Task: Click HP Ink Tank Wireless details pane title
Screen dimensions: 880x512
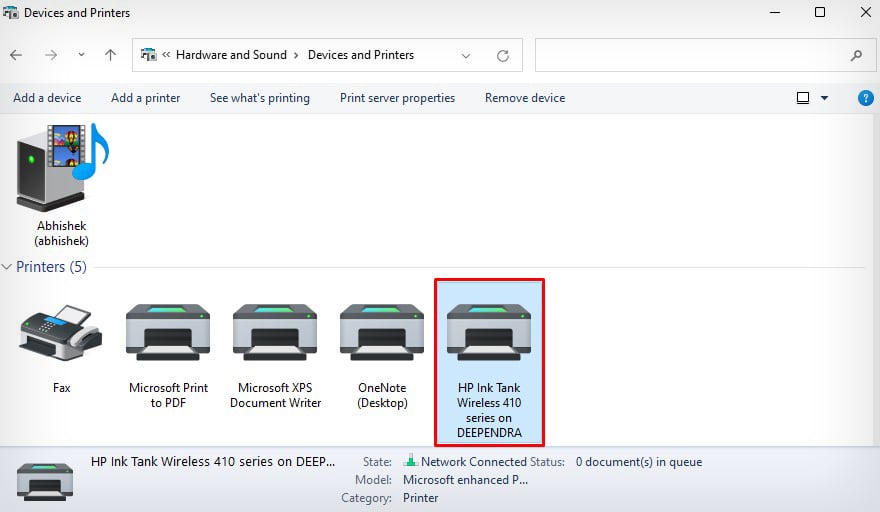Action: [213, 461]
